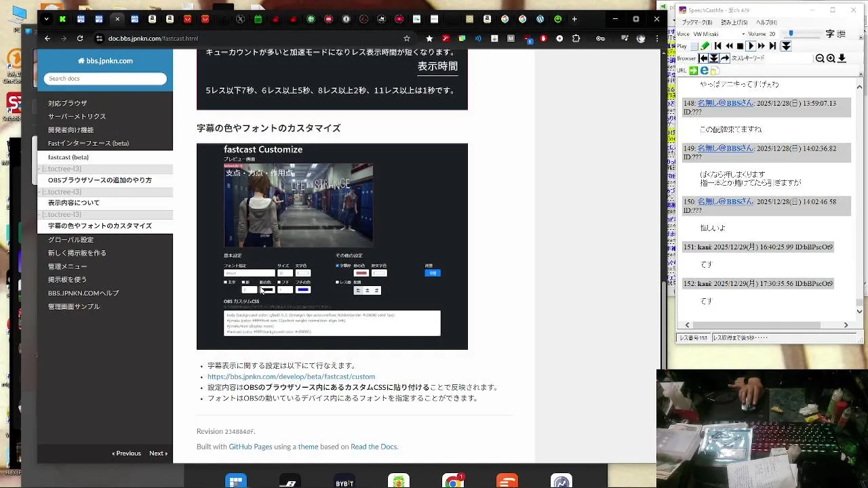Viewport: 868px width, 488px height.
Task: Go to Previous page button
Action: 127,453
